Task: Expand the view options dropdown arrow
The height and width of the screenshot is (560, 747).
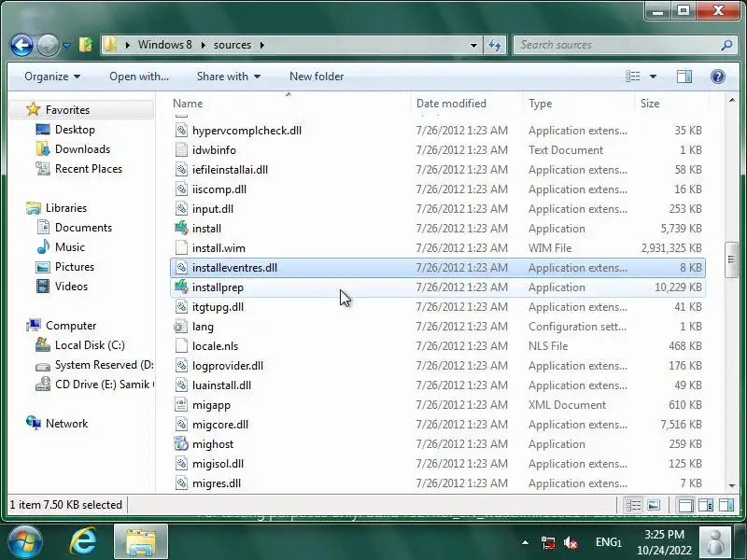Action: click(x=653, y=77)
